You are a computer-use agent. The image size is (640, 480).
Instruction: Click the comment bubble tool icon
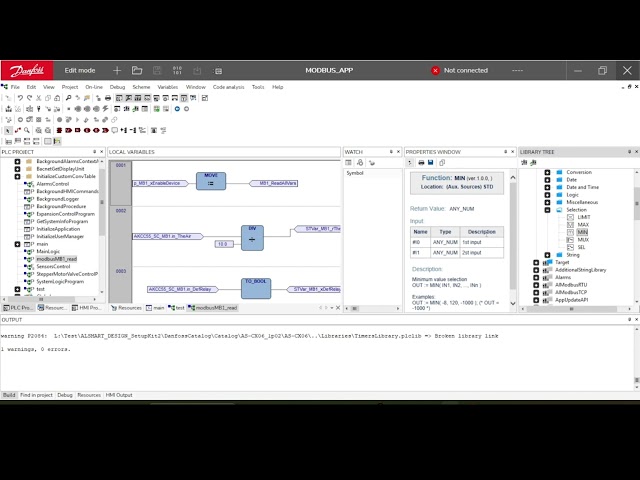(115, 130)
